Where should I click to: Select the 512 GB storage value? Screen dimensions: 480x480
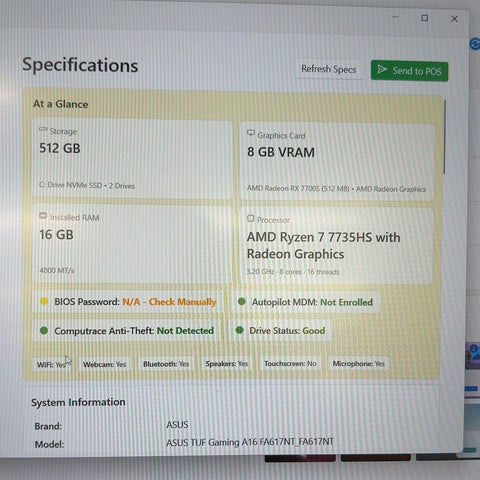coord(60,148)
